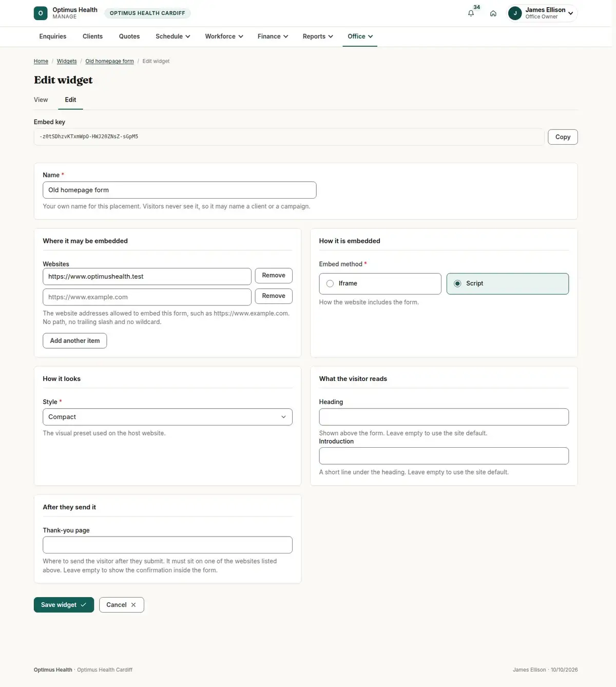Click the empty website field with example.com placeholder

tap(147, 297)
